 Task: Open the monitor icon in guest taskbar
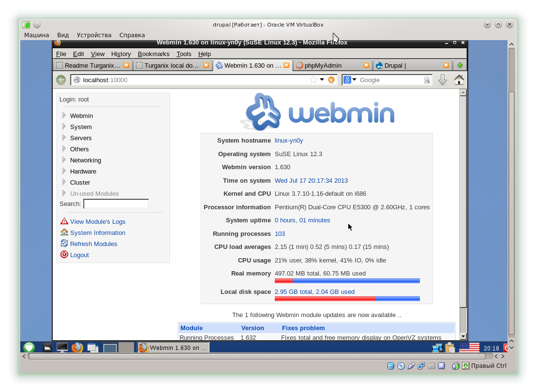pos(62,348)
